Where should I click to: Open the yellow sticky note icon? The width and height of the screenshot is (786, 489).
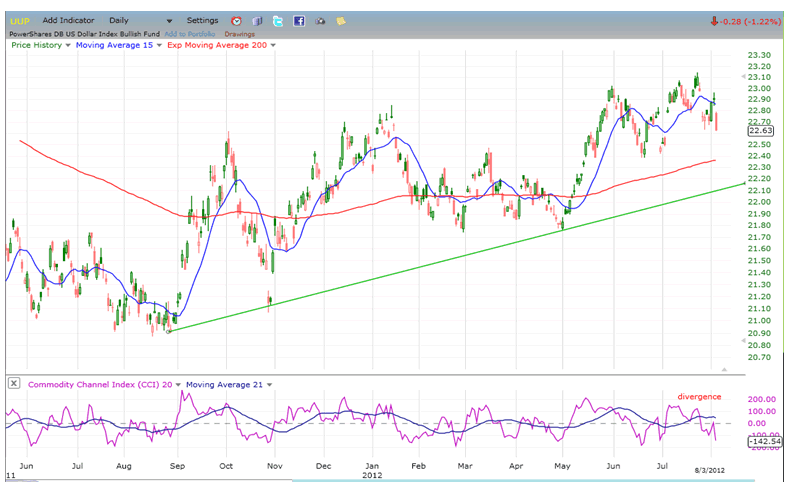(x=341, y=20)
